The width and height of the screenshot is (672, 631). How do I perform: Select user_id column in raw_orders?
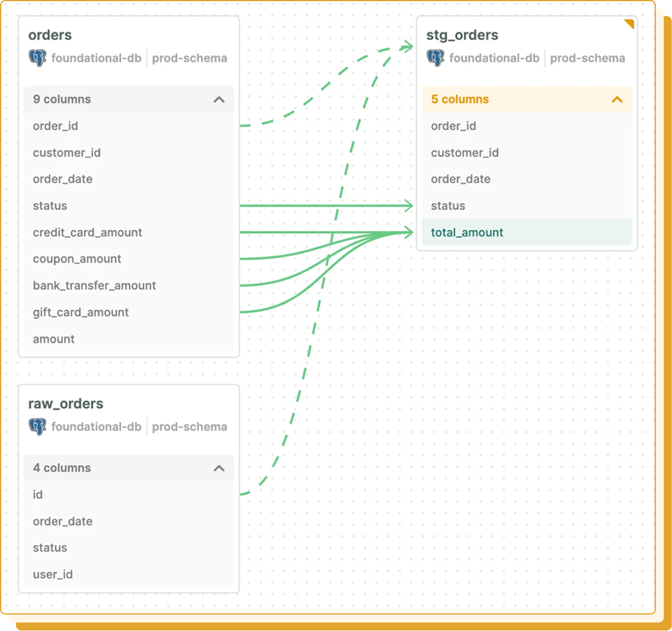pos(129,574)
